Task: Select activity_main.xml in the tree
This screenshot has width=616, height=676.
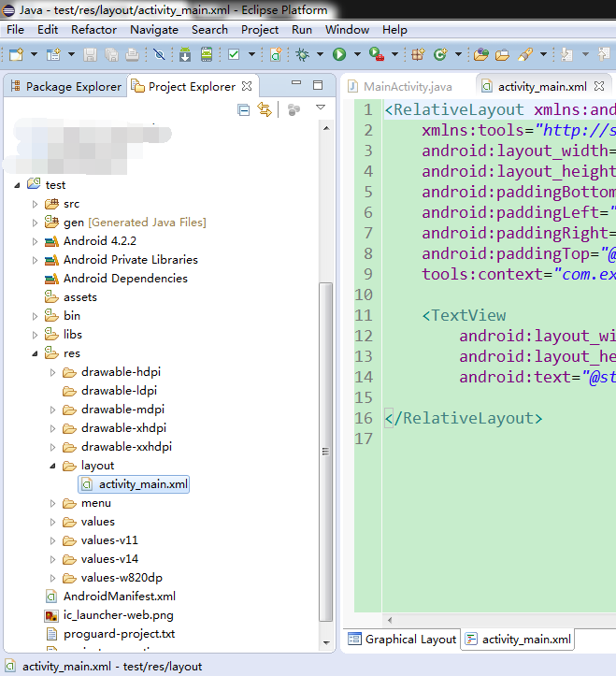Action: (x=134, y=484)
